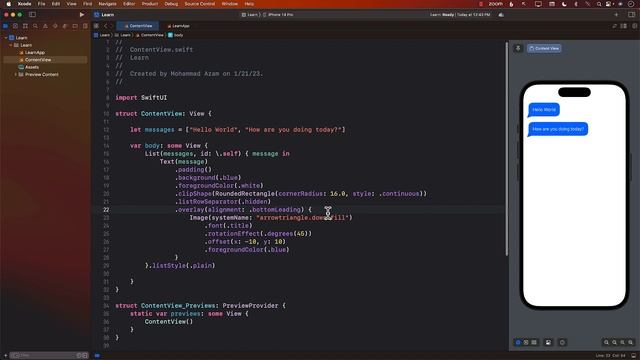The width and height of the screenshot is (640, 360).
Task: Zoom preview canvas to 100%
Action: [x=614, y=342]
